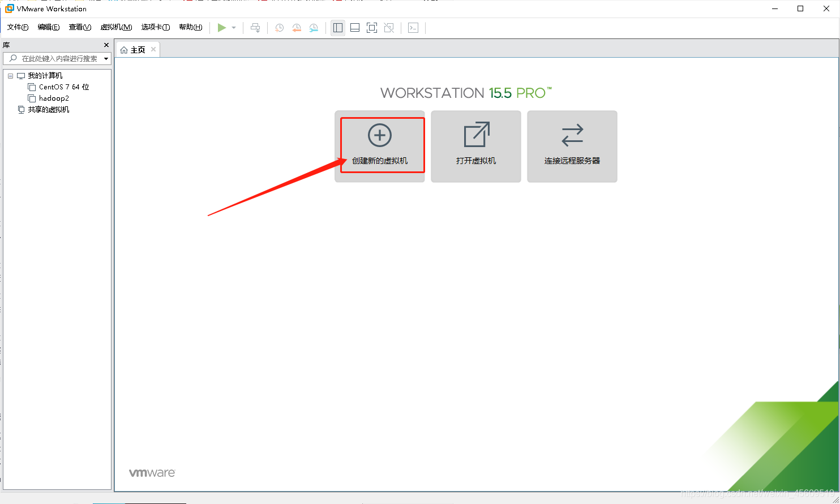Toggle thumbnail bar view icon
Viewport: 840px width, 504px height.
tap(355, 28)
